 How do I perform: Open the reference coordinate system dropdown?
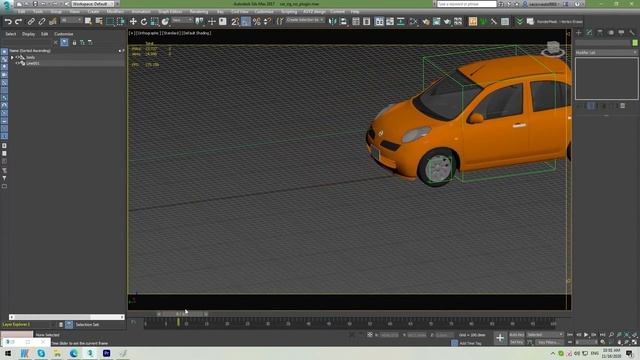coord(182,20)
